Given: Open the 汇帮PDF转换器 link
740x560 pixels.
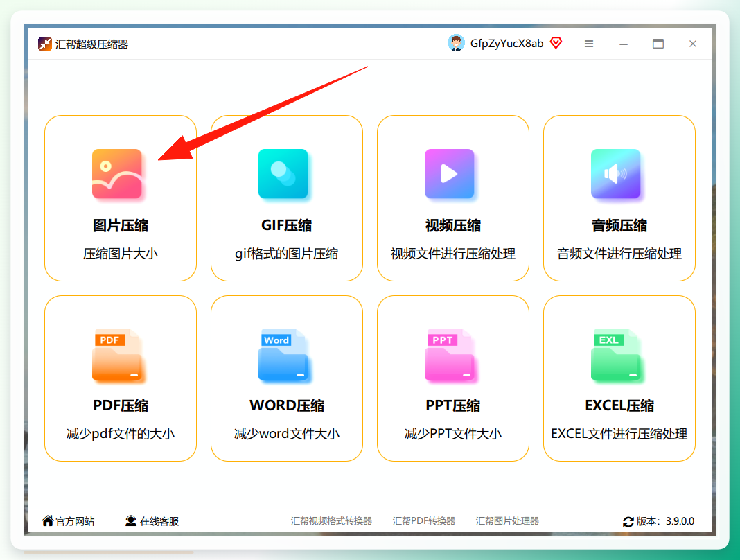Looking at the screenshot, I should pos(424,520).
